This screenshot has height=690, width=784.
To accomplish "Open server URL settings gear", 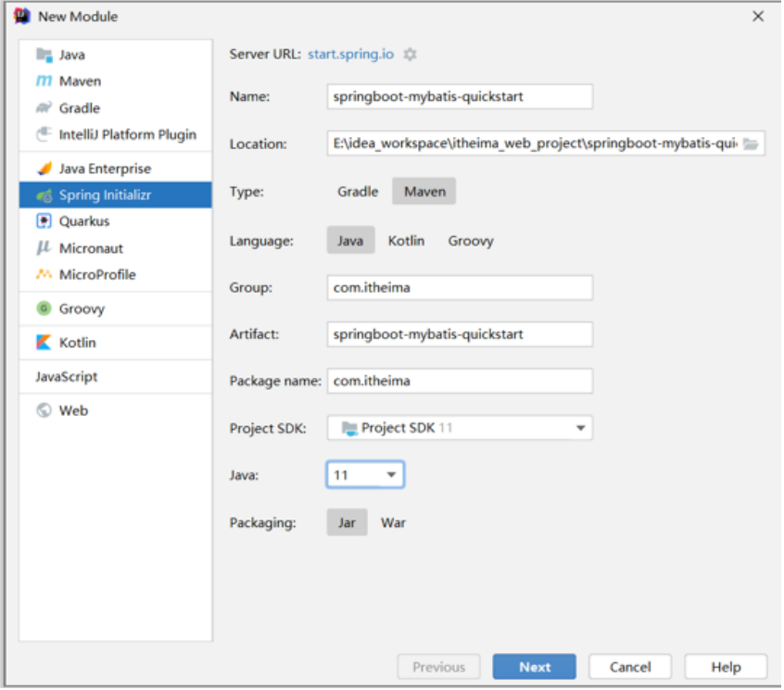I will [410, 54].
